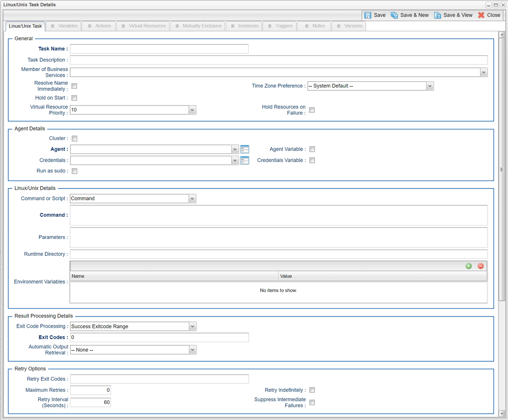Open Agent details icon beside Agent field

point(245,149)
